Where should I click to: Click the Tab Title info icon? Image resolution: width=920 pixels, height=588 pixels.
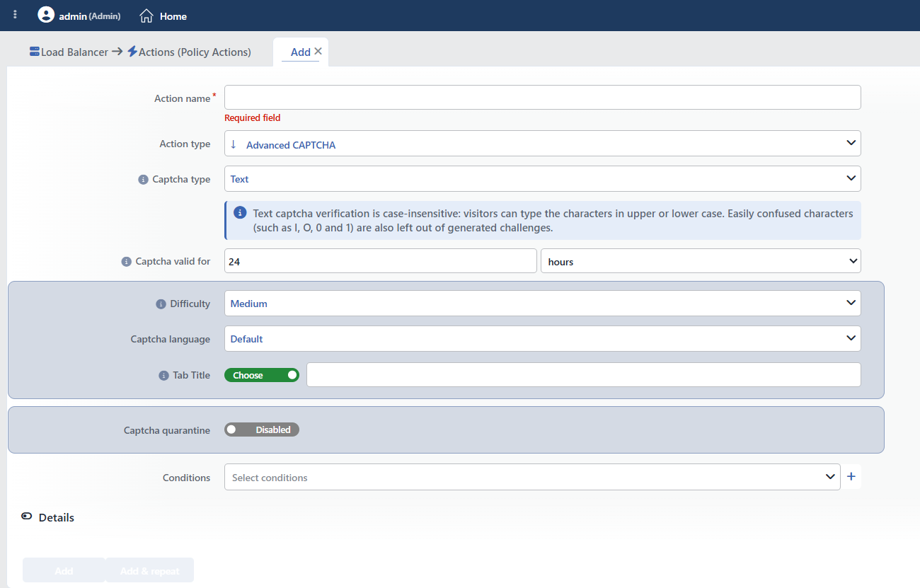click(x=163, y=376)
